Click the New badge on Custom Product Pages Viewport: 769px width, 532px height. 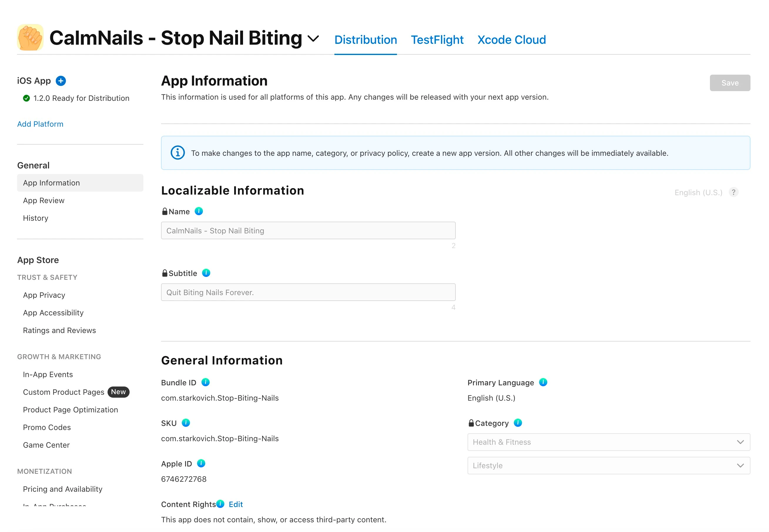(118, 392)
